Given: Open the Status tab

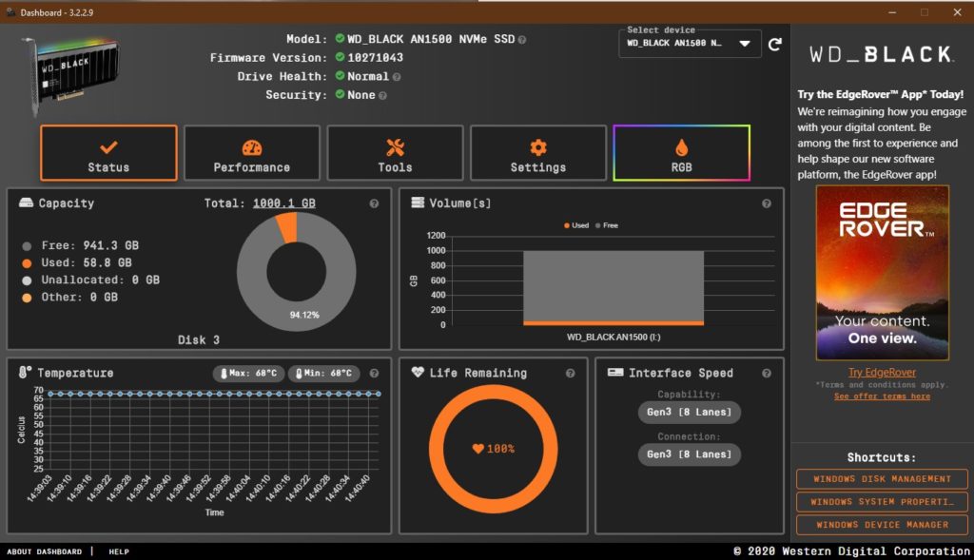Looking at the screenshot, I should click(x=108, y=153).
